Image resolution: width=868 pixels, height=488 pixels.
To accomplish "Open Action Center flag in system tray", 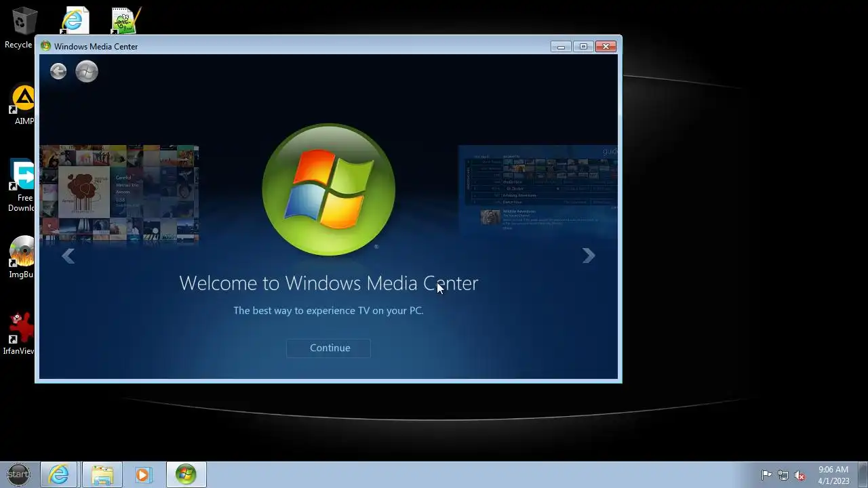I will click(766, 475).
